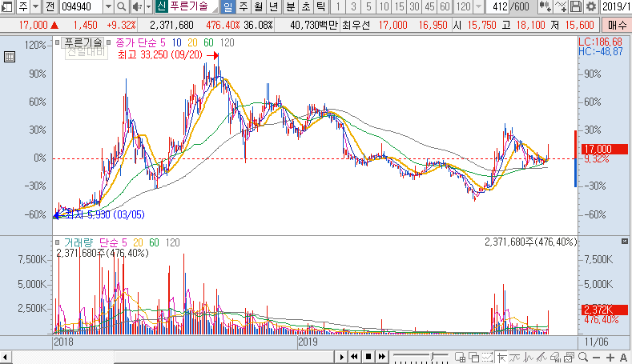Click the add indicator line icon
The image size is (632, 364).
tap(561, 6)
